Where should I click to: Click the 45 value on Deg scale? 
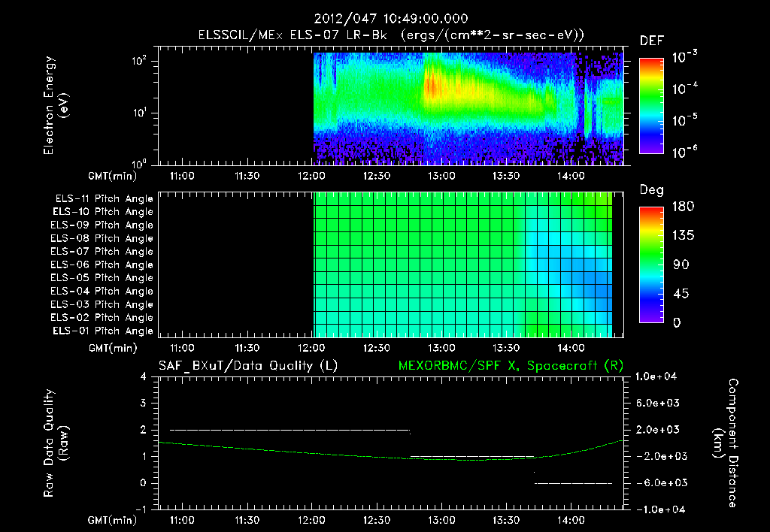(681, 294)
